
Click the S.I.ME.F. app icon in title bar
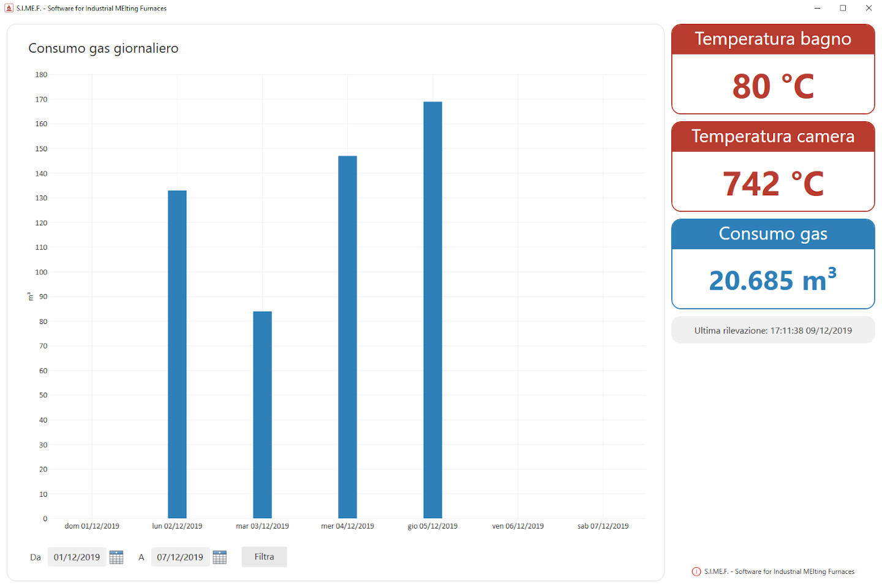9,8
